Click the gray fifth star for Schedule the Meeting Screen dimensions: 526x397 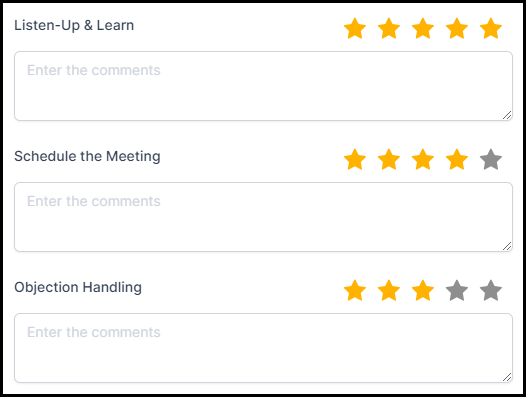point(491,159)
